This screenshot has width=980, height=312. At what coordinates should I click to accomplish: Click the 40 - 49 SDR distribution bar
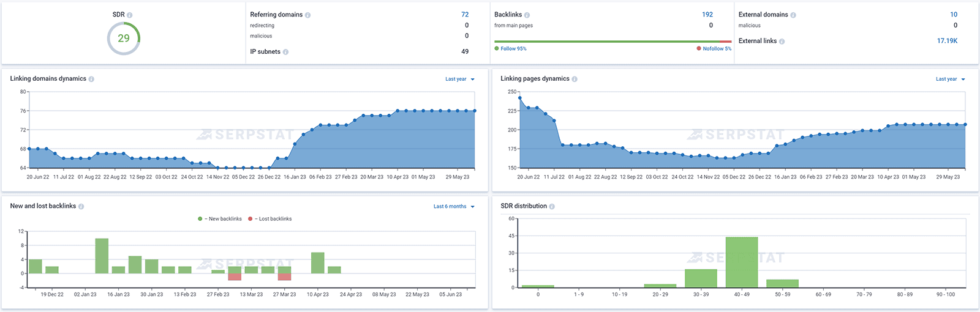tap(742, 262)
